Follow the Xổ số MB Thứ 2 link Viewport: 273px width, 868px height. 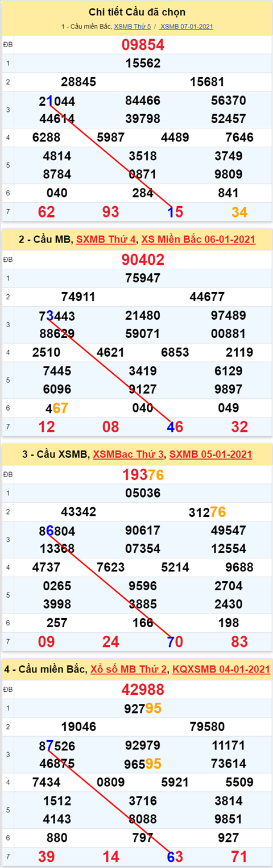coord(129,670)
